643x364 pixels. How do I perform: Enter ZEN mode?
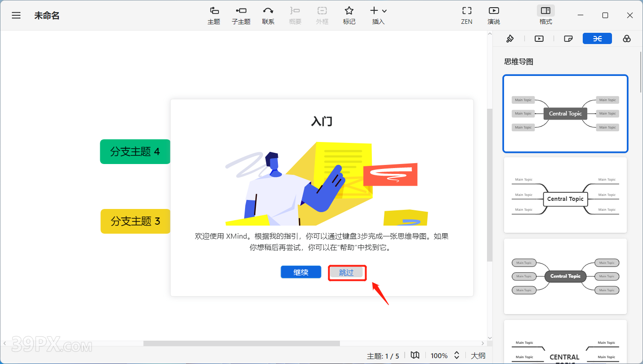pyautogui.click(x=467, y=15)
